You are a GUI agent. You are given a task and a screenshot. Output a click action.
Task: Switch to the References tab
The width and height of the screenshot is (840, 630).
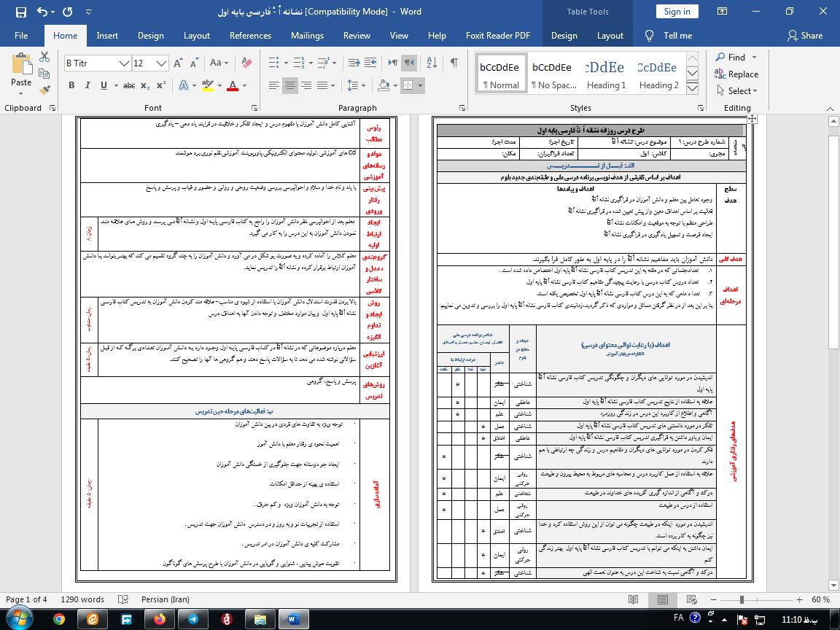coord(250,36)
